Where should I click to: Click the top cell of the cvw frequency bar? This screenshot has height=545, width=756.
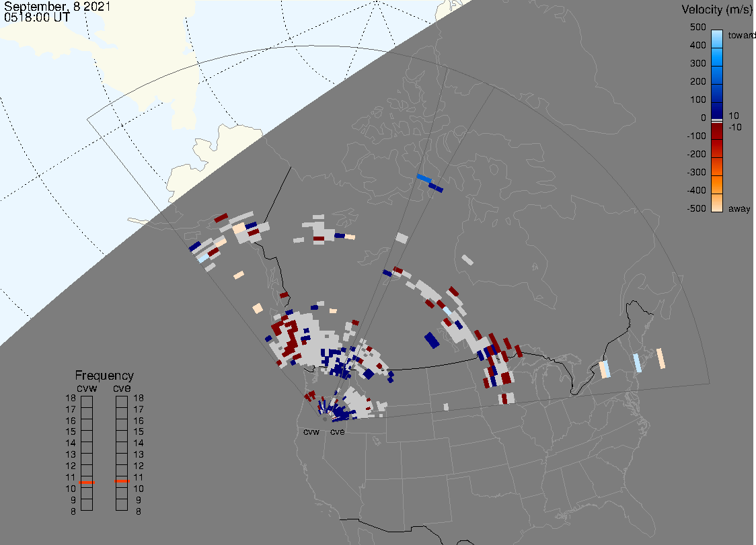pyautogui.click(x=87, y=402)
